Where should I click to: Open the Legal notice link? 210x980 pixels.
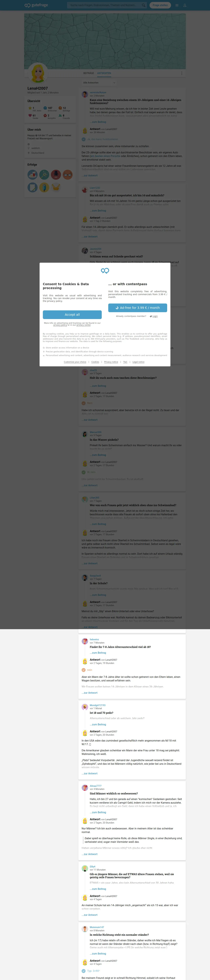click(138, 362)
